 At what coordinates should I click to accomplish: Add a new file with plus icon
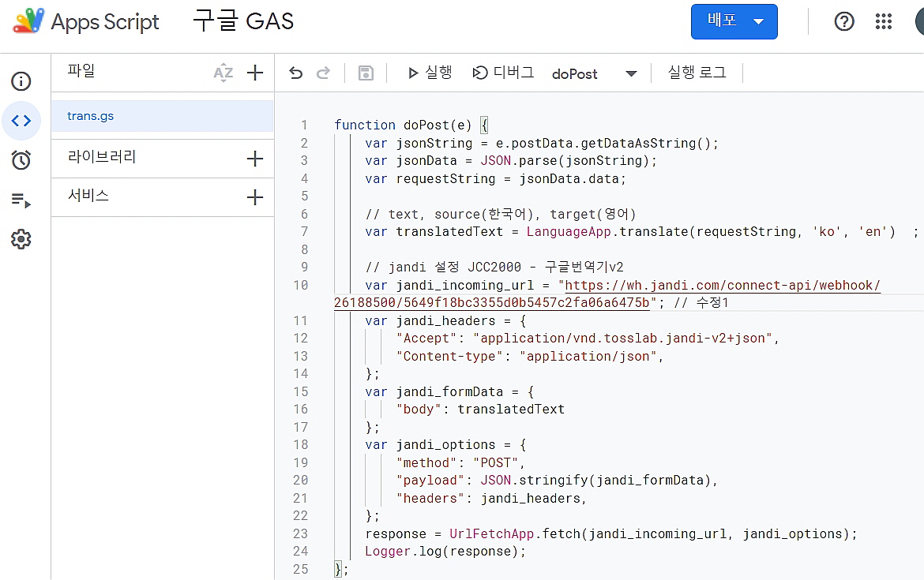(x=254, y=73)
